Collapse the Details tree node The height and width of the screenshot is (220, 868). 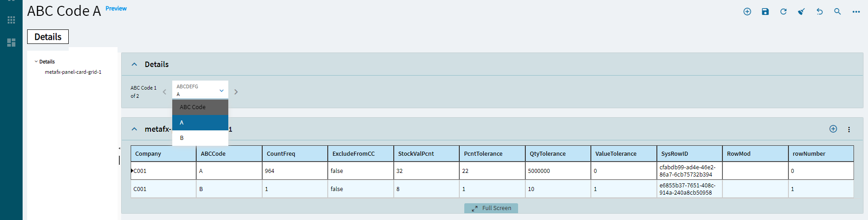coord(36,62)
